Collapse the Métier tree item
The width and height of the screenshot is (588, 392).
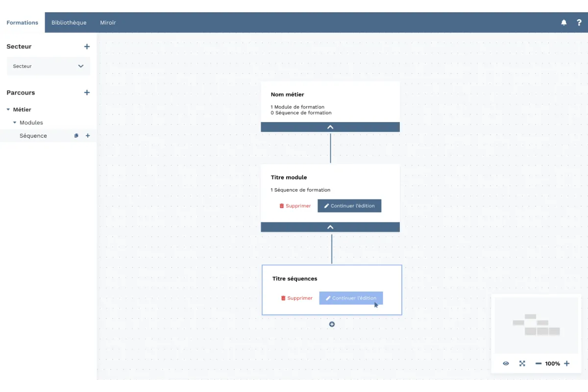pyautogui.click(x=8, y=109)
